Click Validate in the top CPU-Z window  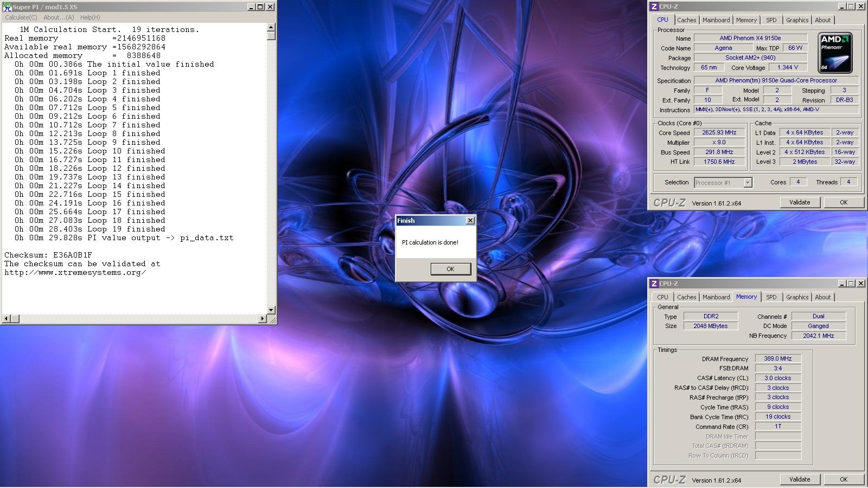point(800,202)
